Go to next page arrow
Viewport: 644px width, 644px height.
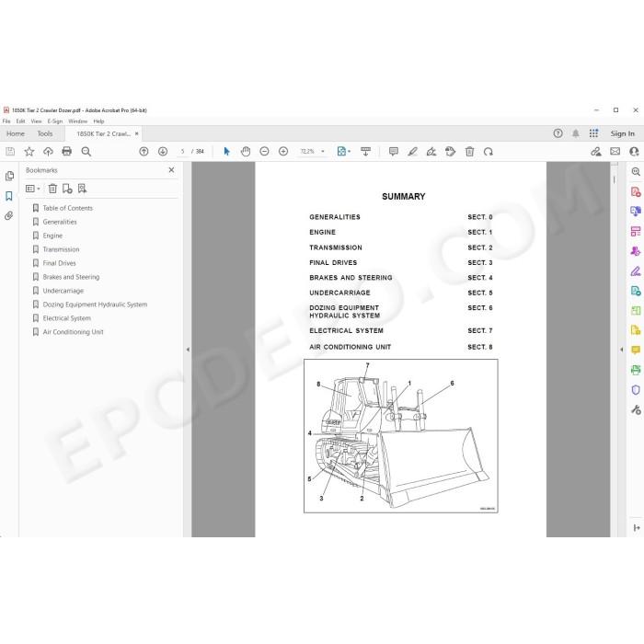coord(163,152)
